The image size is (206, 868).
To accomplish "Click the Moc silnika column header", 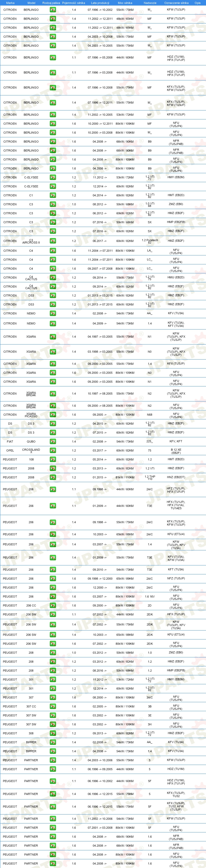I will [125, 3].
